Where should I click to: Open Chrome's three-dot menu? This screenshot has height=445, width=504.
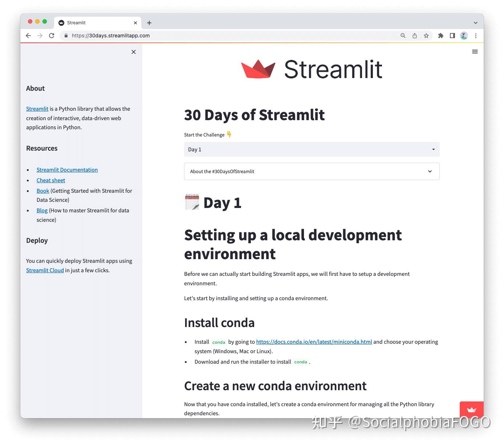tap(476, 36)
